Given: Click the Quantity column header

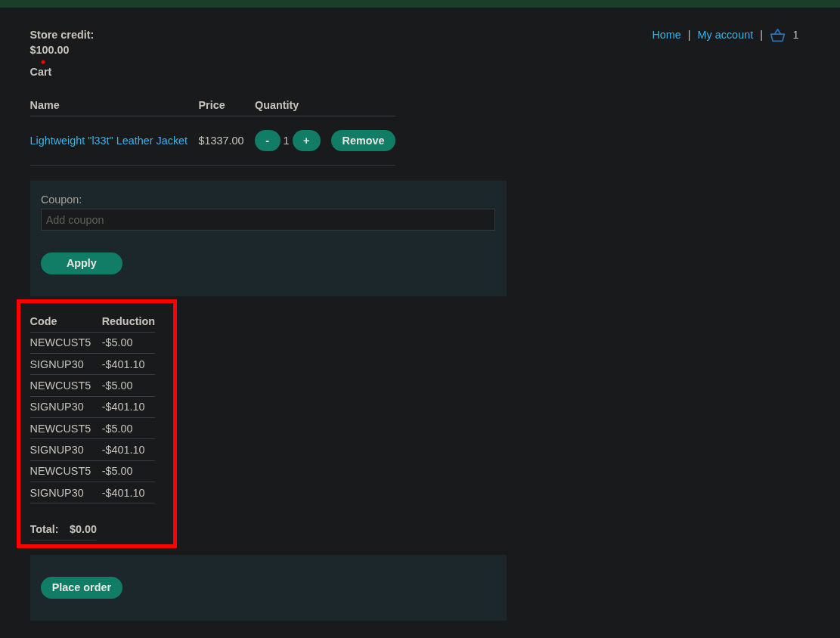Looking at the screenshot, I should [277, 105].
